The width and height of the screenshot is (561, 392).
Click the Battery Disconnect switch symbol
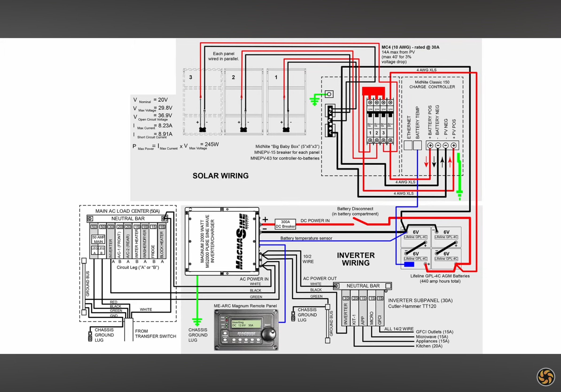(361, 221)
